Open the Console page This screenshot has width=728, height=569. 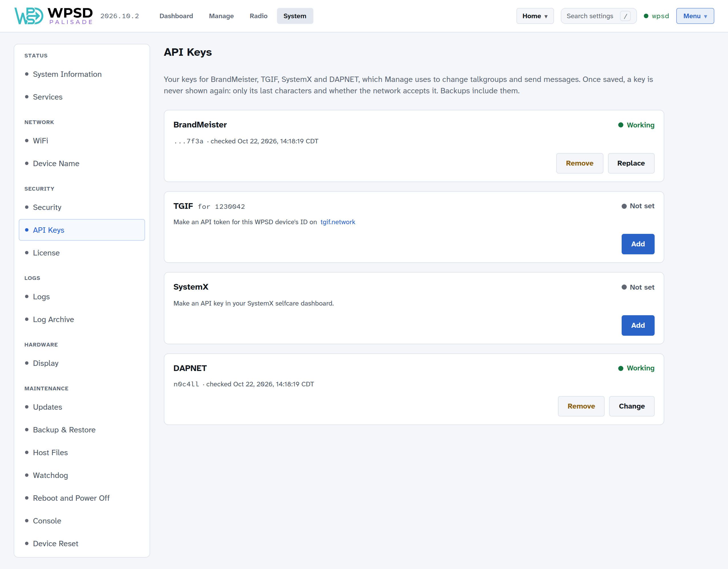click(82, 521)
